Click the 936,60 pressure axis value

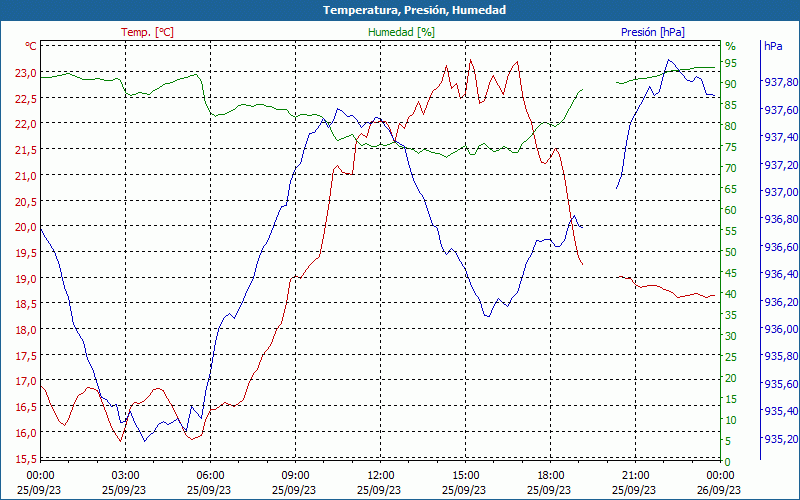781,247
